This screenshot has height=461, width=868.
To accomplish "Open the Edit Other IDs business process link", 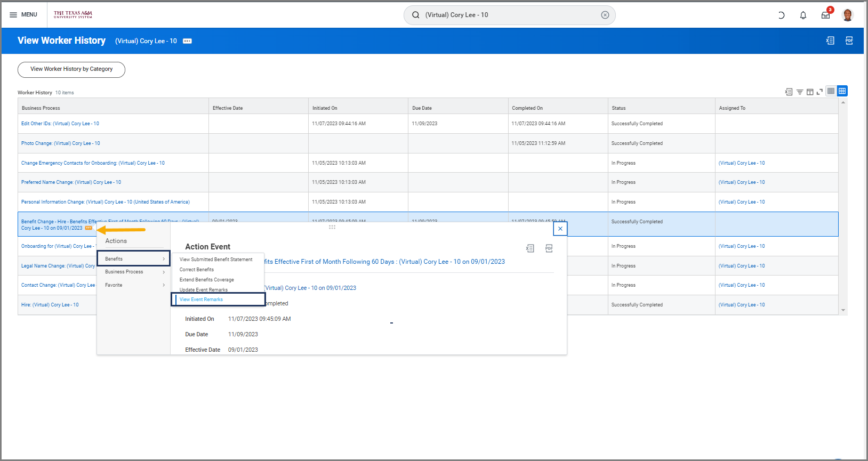I will [60, 124].
